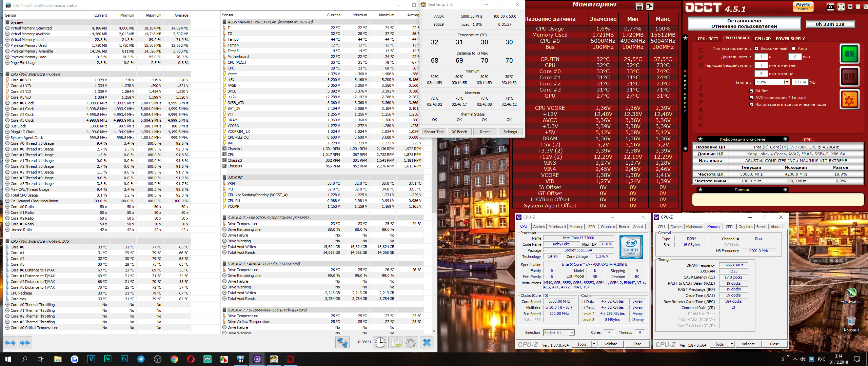
Task: Click the HWiNFO expand columns arrows icon
Action: click(10, 343)
